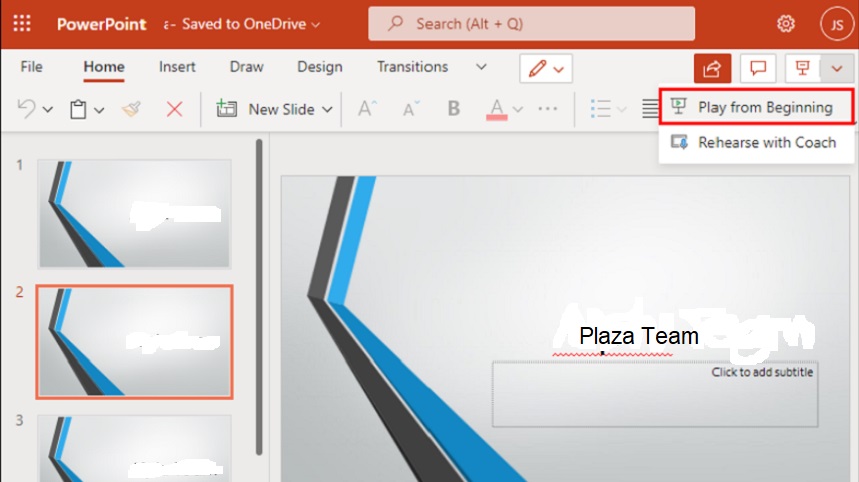Toggle Bold formatting
Screen dimensions: 859x482
point(454,108)
